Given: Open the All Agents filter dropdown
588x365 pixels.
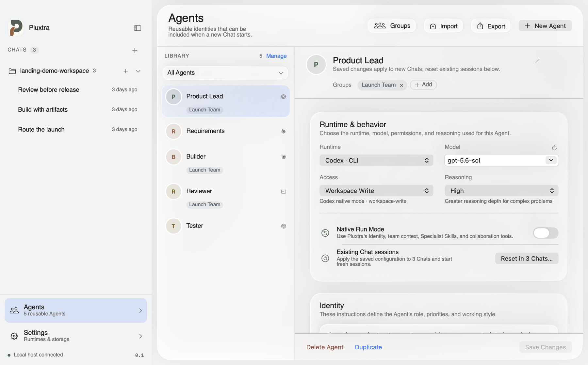Looking at the screenshot, I should 225,72.
